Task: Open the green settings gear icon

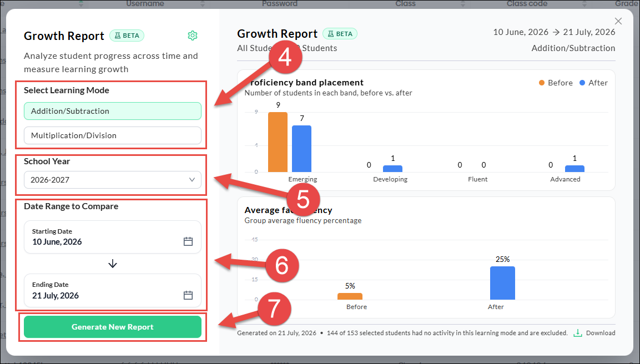Action: (193, 36)
